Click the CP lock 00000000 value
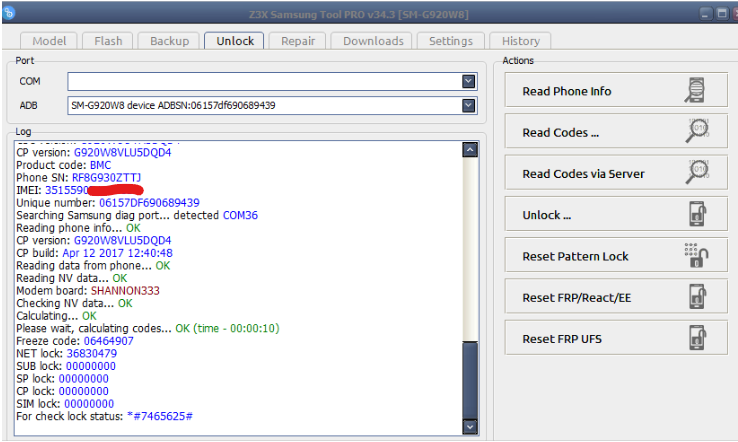Viewport: 738px width, 442px height. pos(84,391)
